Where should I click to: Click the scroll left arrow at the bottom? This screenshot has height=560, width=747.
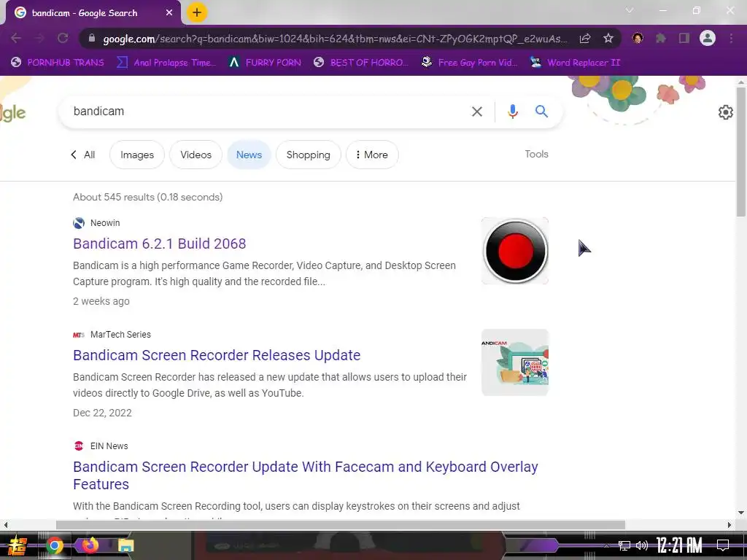[x=5, y=525]
